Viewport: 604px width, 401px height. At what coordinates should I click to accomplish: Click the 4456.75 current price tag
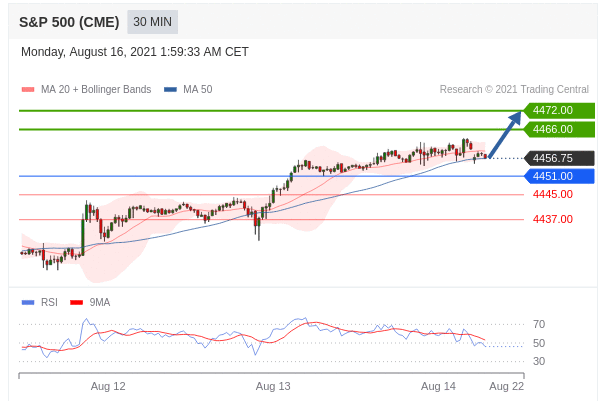pyautogui.click(x=558, y=158)
